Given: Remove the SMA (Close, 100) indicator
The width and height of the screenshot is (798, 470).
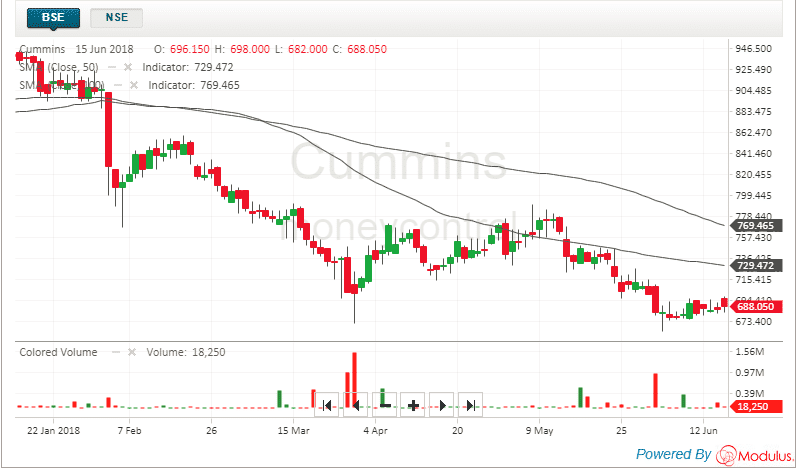Looking at the screenshot, I should click(134, 85).
